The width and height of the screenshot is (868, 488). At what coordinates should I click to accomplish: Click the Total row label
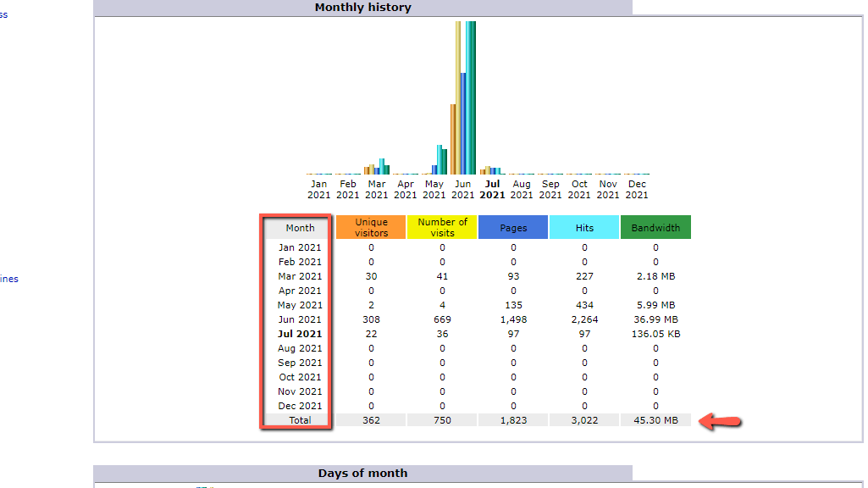coord(300,420)
